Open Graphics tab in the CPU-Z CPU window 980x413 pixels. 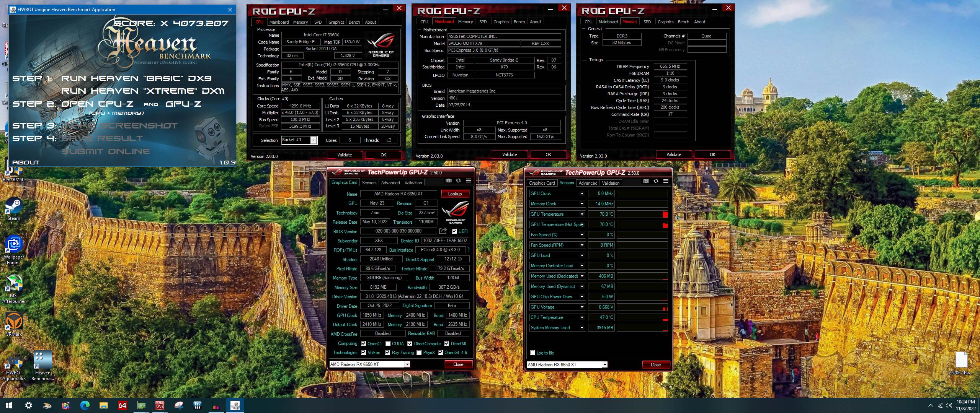[x=336, y=22]
